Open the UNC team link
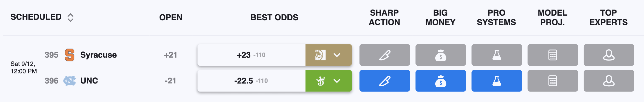Image resolution: width=644 pixels, height=102 pixels. [89, 81]
